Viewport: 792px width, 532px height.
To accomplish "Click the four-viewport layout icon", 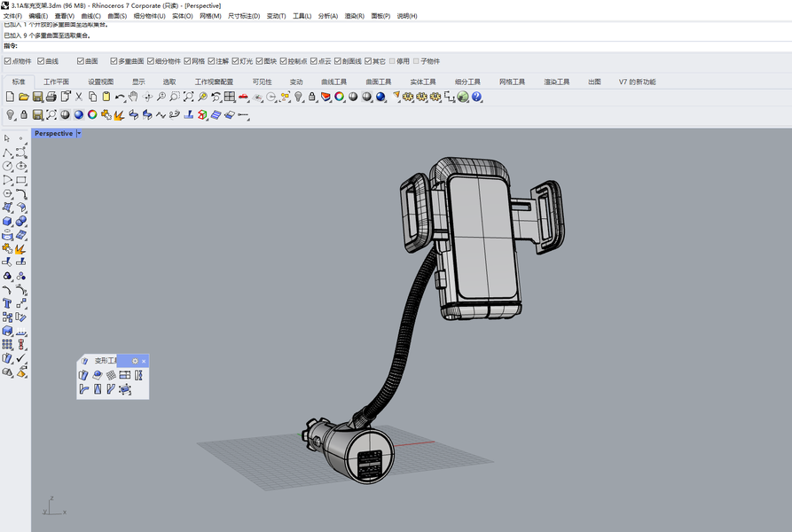I will tap(230, 97).
